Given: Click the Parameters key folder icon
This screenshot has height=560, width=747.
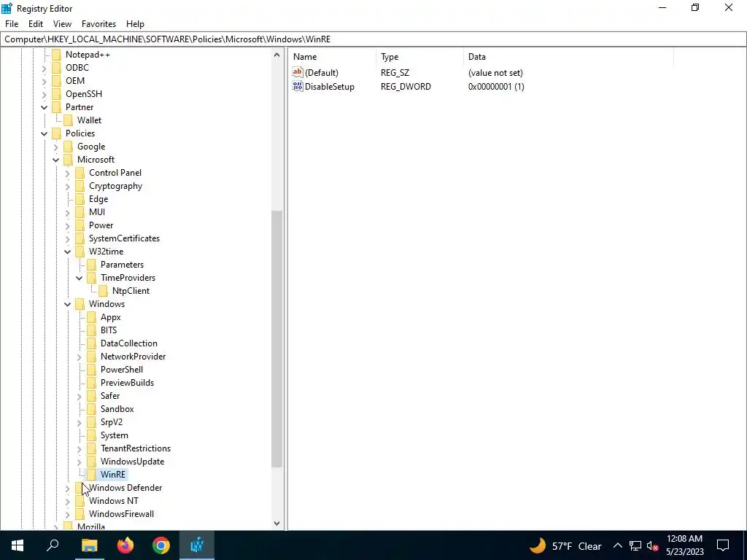Looking at the screenshot, I should 91,264.
